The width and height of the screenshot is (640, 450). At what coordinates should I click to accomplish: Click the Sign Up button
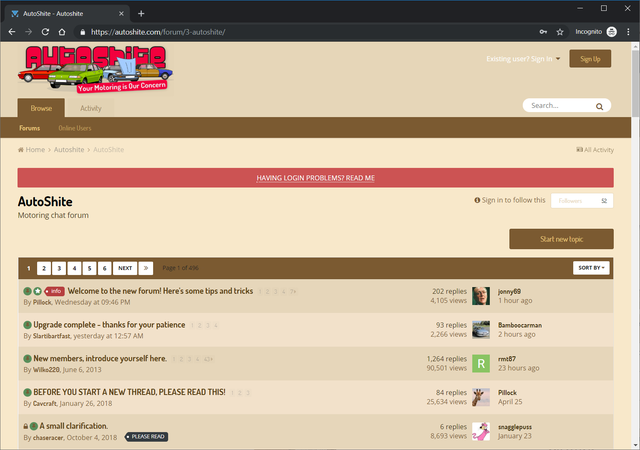coord(590,59)
